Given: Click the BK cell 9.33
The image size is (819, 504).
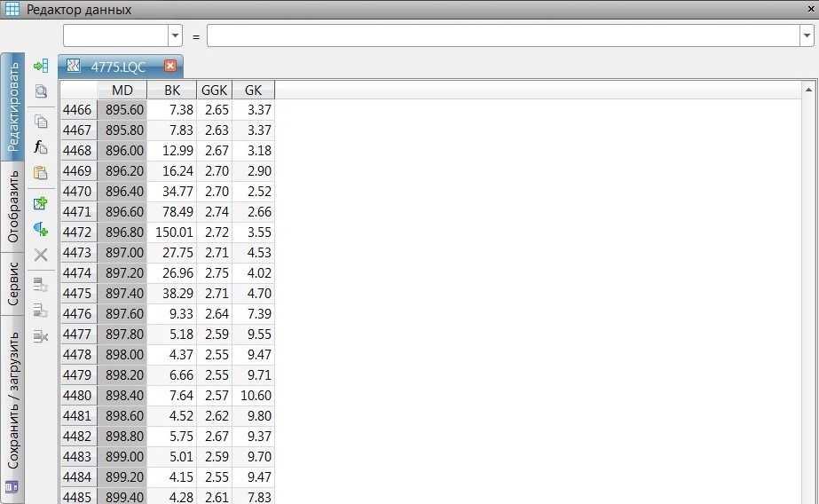Looking at the screenshot, I should tap(172, 314).
